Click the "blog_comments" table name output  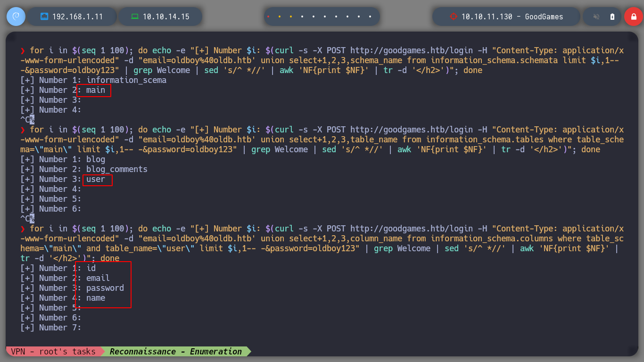pos(117,169)
